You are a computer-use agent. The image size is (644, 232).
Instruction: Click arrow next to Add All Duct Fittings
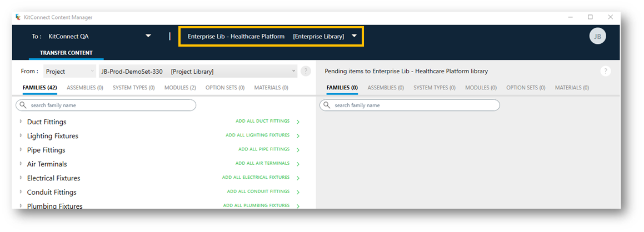pyautogui.click(x=298, y=122)
